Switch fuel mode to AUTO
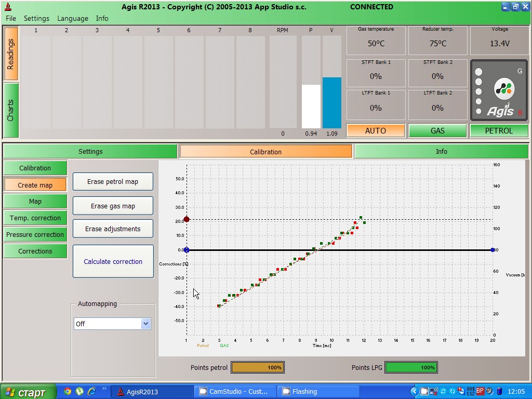 (375, 131)
